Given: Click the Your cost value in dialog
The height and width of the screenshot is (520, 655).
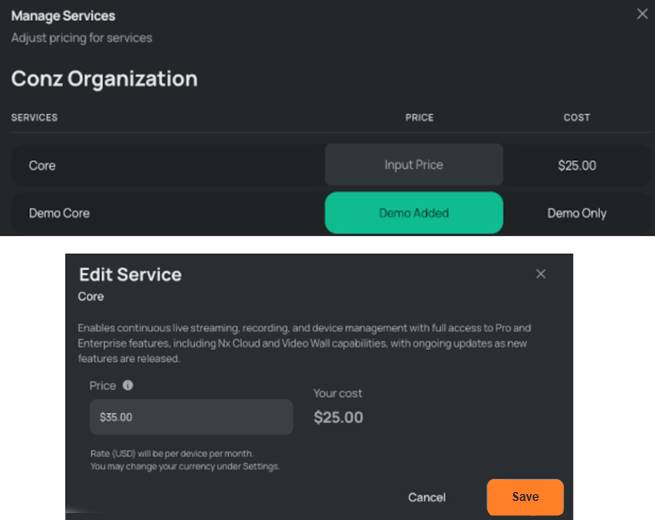Looking at the screenshot, I should coord(339,417).
